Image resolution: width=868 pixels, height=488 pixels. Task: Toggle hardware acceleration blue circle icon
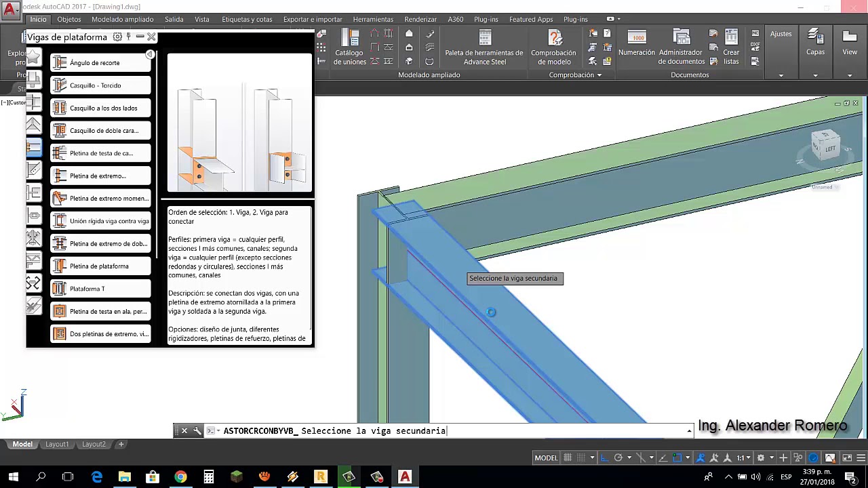pos(813,458)
